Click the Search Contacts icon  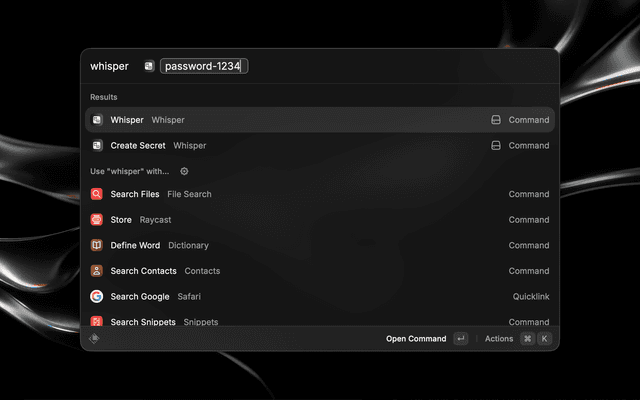tap(97, 271)
